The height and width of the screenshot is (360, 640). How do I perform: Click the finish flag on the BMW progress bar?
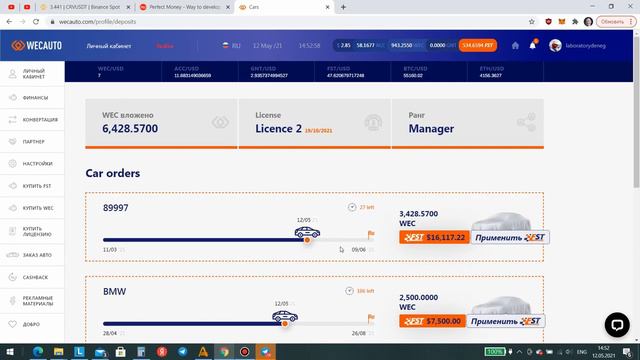click(x=371, y=318)
